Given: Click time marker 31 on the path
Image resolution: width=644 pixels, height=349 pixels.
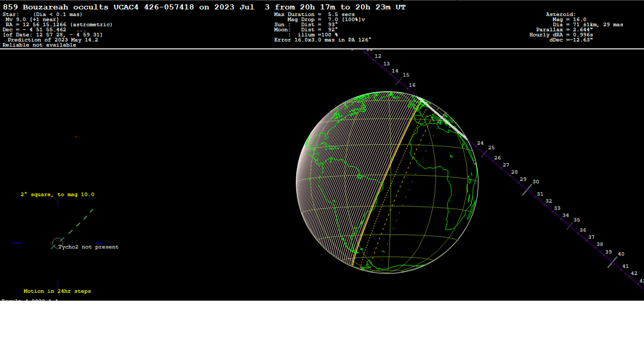Looking at the screenshot, I should pos(540,194).
